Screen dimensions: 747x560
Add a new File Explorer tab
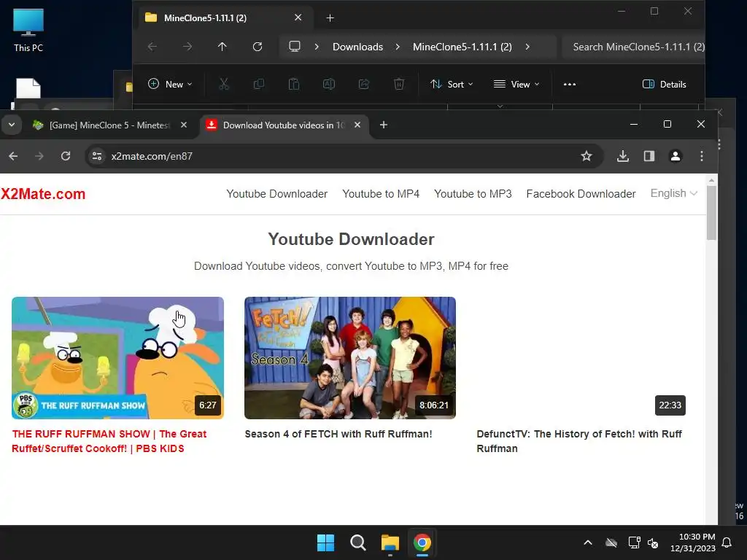pyautogui.click(x=330, y=18)
